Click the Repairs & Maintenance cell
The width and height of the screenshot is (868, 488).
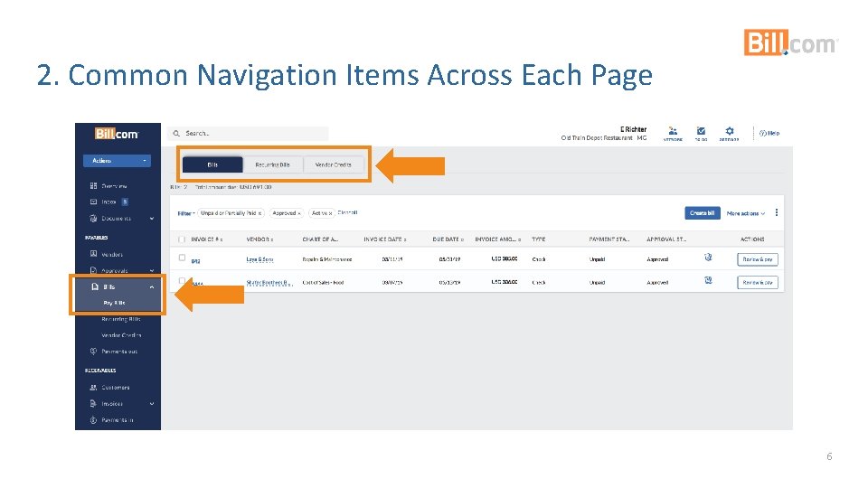(x=326, y=259)
